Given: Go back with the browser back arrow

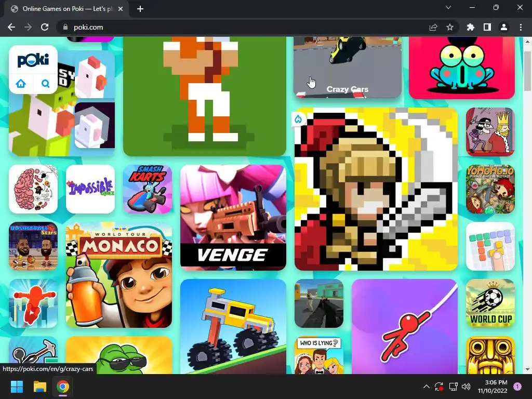Looking at the screenshot, I should point(11,27).
